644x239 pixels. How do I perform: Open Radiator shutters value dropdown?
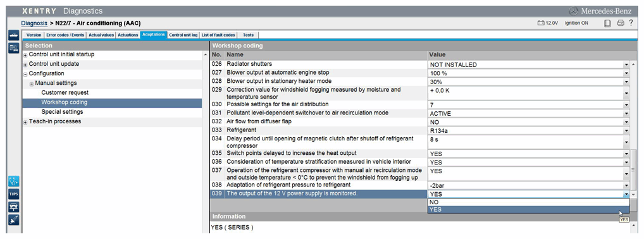(626, 65)
